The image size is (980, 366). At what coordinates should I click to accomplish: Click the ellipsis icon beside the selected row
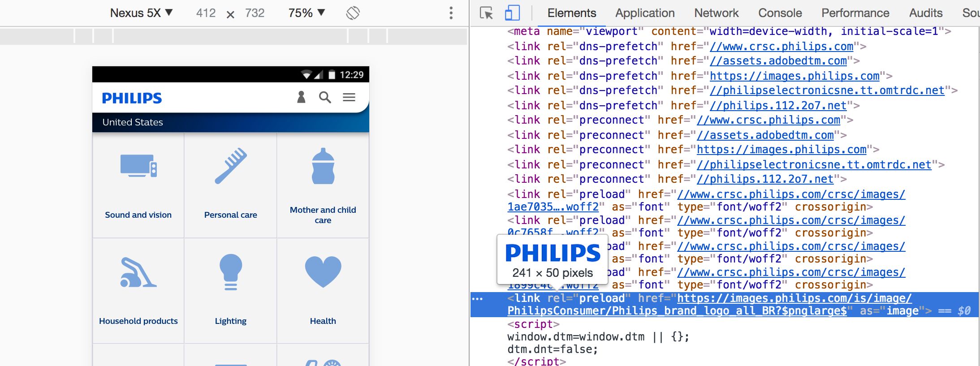(478, 299)
